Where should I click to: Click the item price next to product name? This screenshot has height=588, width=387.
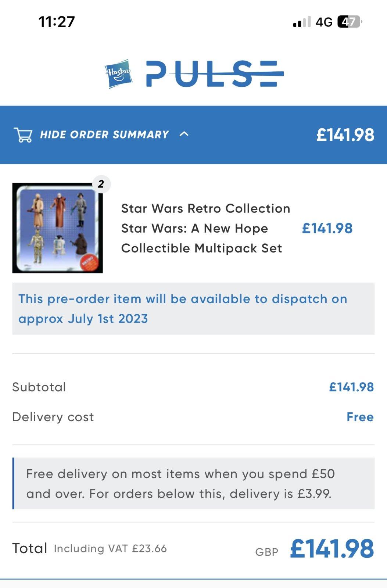(x=327, y=228)
